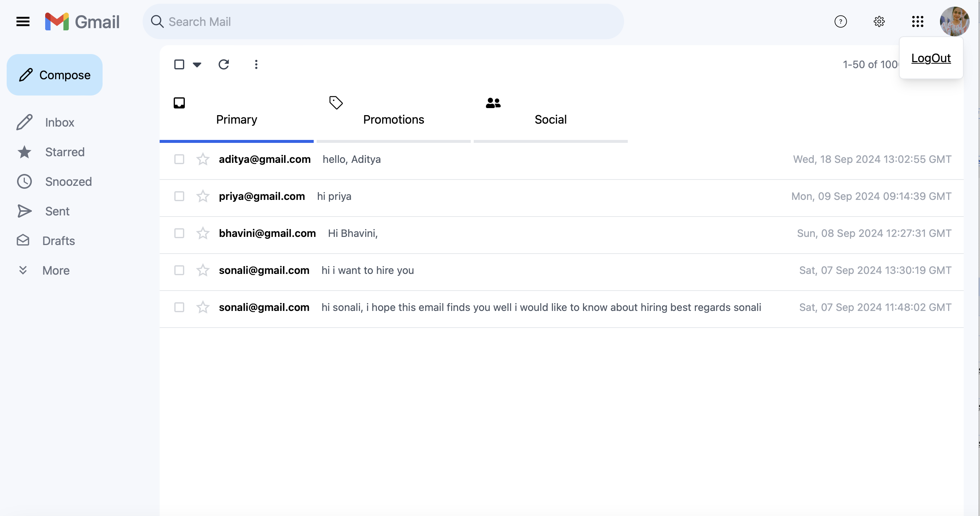Open the hamburger main menu

[x=23, y=22]
